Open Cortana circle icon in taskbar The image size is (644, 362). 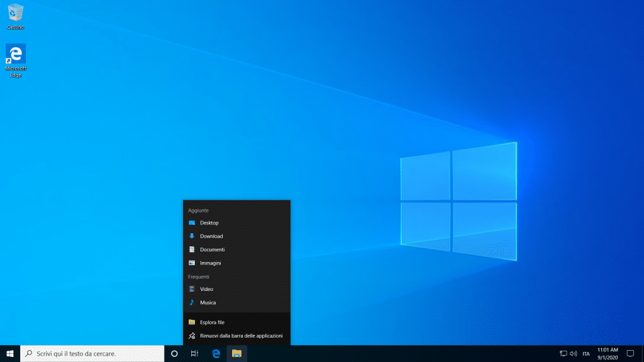(x=174, y=354)
